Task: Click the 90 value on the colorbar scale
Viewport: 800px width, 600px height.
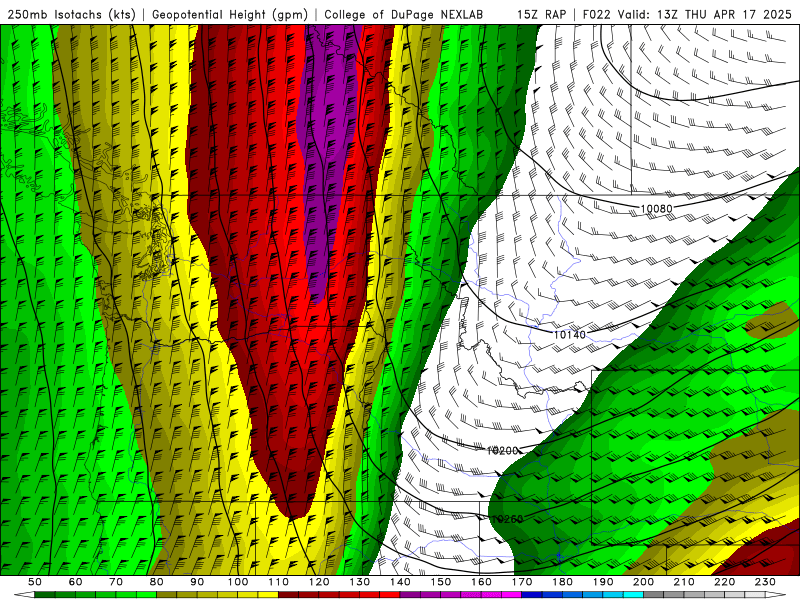Action: click(x=197, y=582)
